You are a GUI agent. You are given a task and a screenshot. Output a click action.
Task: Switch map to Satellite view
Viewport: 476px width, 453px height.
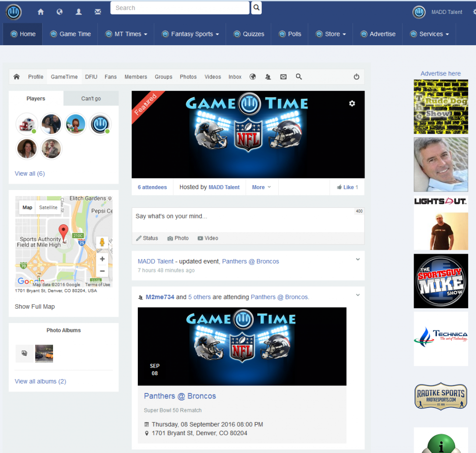(x=48, y=207)
